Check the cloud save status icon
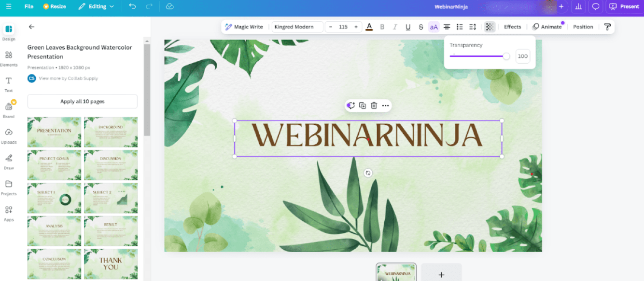644x281 pixels. (x=169, y=7)
